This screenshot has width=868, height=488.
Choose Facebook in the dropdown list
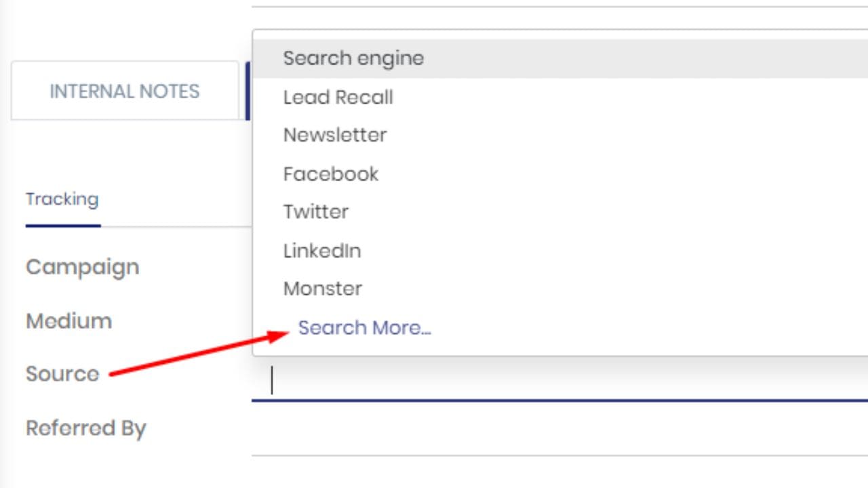click(331, 174)
